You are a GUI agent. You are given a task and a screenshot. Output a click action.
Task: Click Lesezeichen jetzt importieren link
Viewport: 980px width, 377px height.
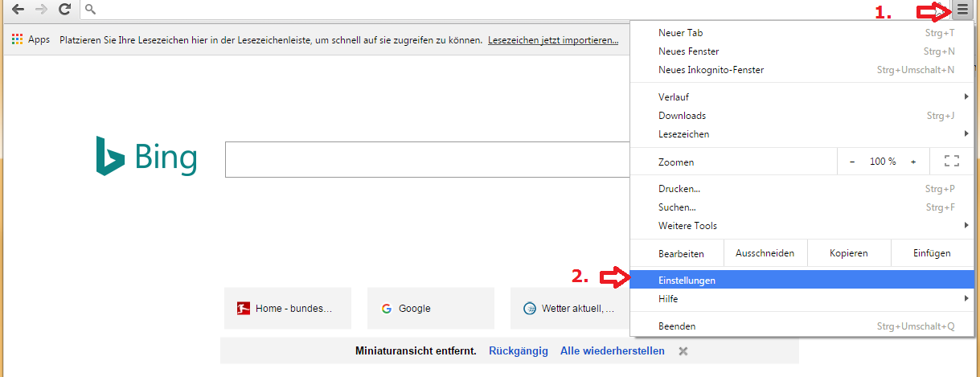coord(553,39)
